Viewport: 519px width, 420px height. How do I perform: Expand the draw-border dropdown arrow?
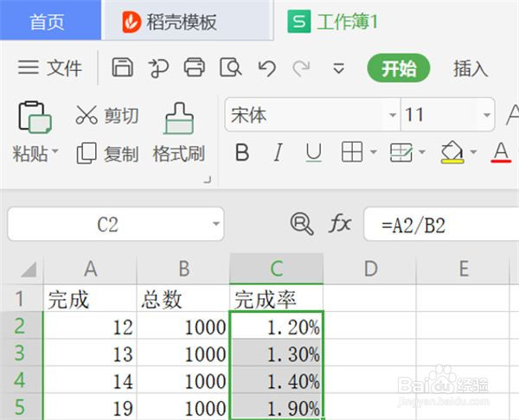[x=422, y=152]
